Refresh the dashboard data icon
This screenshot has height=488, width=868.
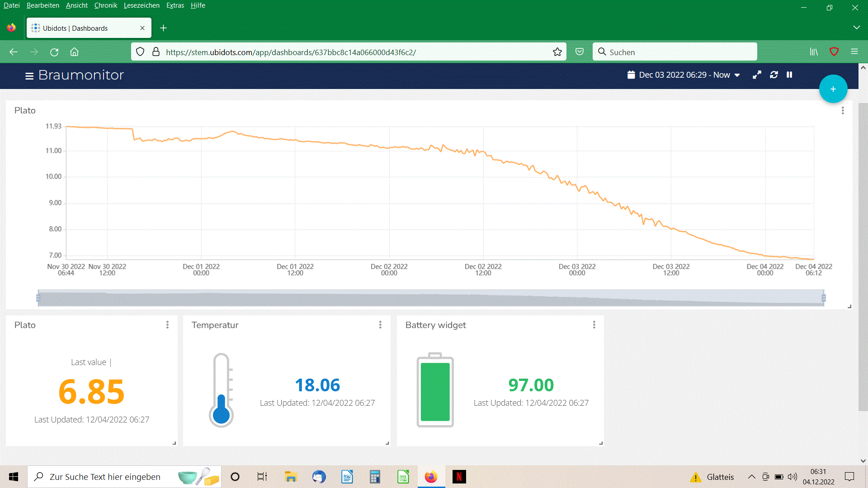tap(774, 75)
